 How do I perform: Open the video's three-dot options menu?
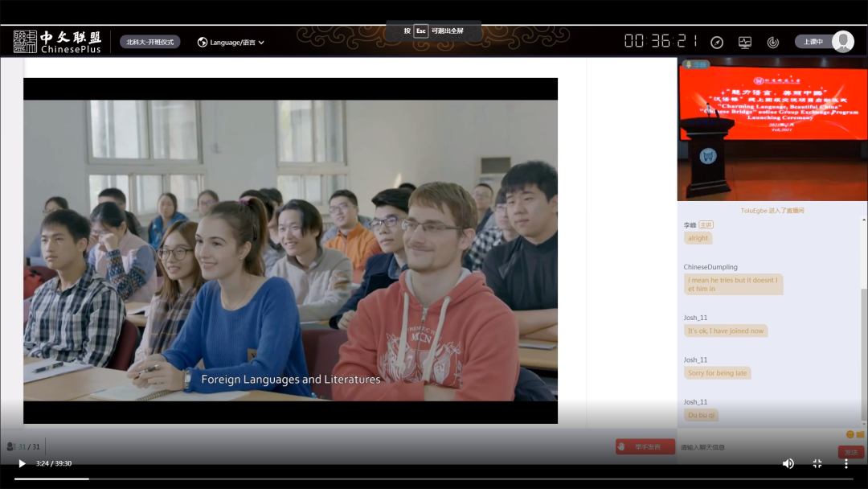tap(845, 463)
